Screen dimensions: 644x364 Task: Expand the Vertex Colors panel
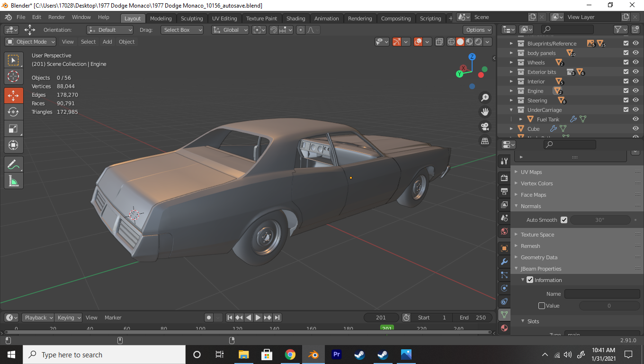537,183
